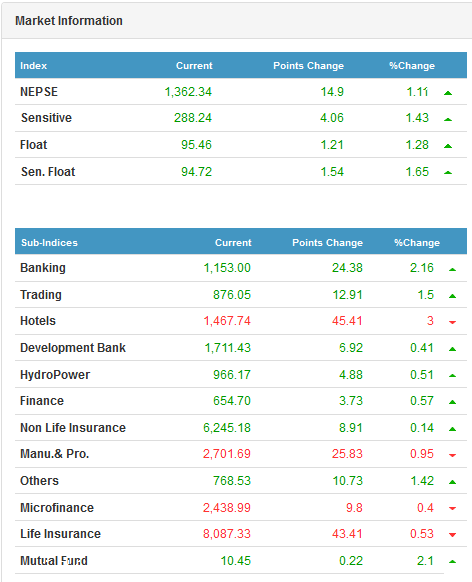Click Points Change header in Index table
Image resolution: width=472 pixels, height=582 pixels.
pyautogui.click(x=308, y=66)
